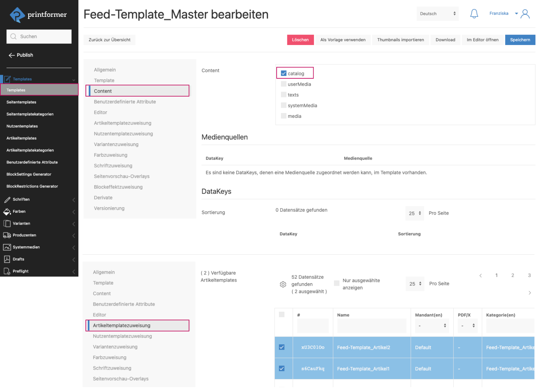Screen dimensions: 540x392
Task: Open the user profile icon
Action: tap(525, 14)
